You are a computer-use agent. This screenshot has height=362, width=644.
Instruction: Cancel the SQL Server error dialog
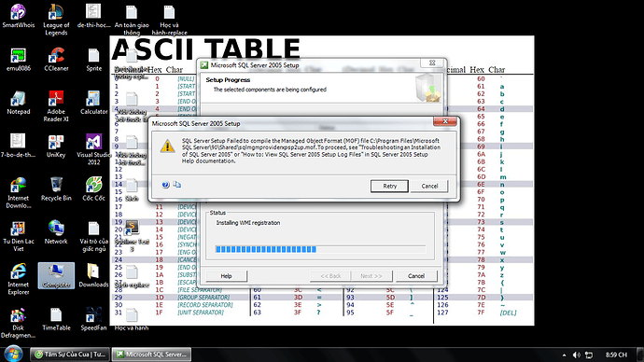429,186
